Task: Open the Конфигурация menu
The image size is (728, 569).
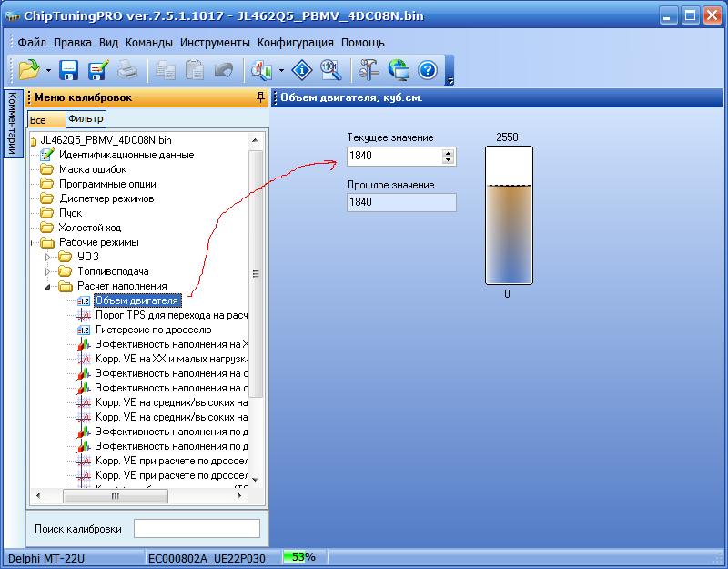Action: coord(295,43)
